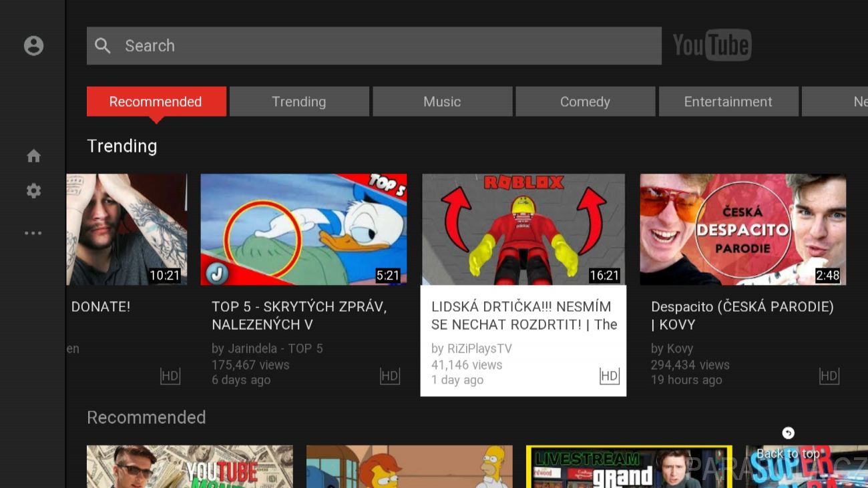Open the DONATE! video with tattooed man
This screenshot has width=868, height=488.
point(127,230)
